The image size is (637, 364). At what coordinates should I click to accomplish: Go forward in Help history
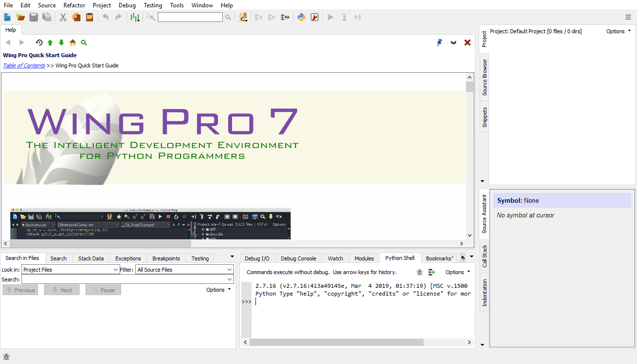21,43
